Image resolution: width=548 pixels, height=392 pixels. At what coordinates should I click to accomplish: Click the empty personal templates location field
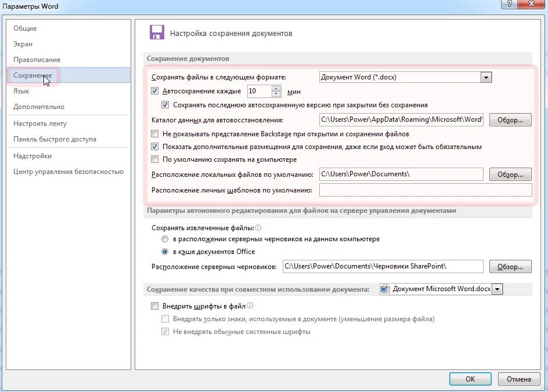[x=426, y=190]
